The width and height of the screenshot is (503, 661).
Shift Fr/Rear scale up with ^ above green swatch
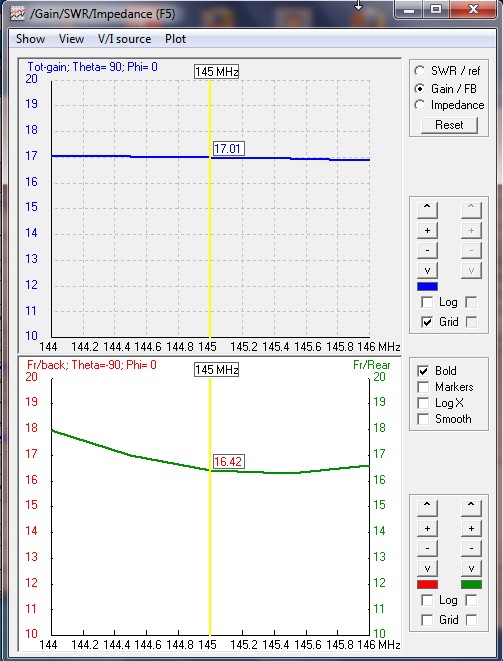471,508
